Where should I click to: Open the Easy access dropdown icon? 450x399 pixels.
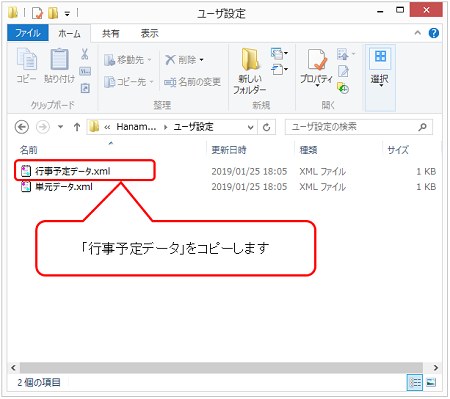[279, 69]
